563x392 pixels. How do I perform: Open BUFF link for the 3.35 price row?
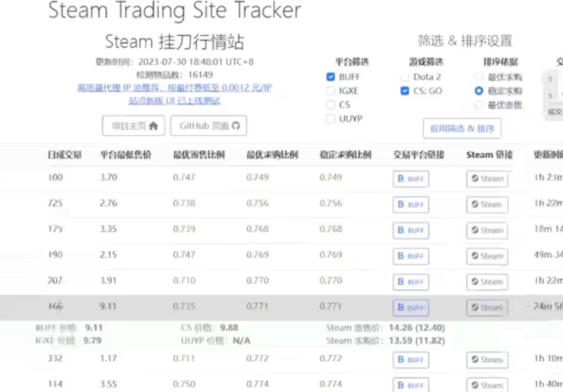[x=411, y=230]
